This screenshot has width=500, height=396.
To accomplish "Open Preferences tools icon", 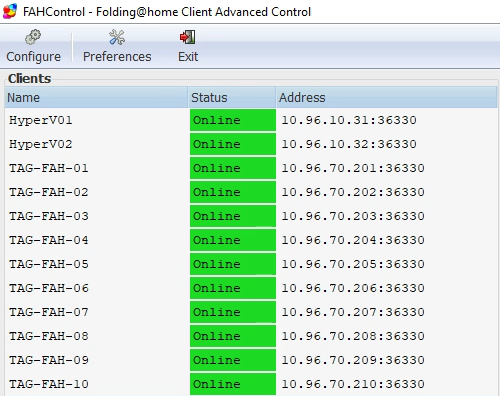I will click(117, 37).
